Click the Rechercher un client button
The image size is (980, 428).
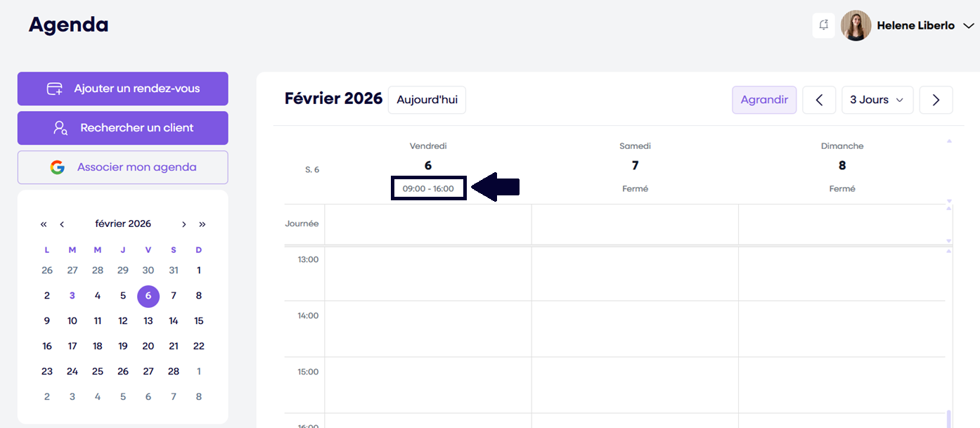point(122,128)
